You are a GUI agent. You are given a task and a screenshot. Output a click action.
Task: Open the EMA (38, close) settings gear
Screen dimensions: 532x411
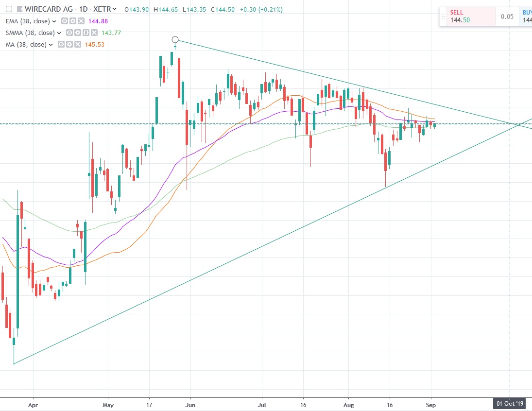pos(73,21)
